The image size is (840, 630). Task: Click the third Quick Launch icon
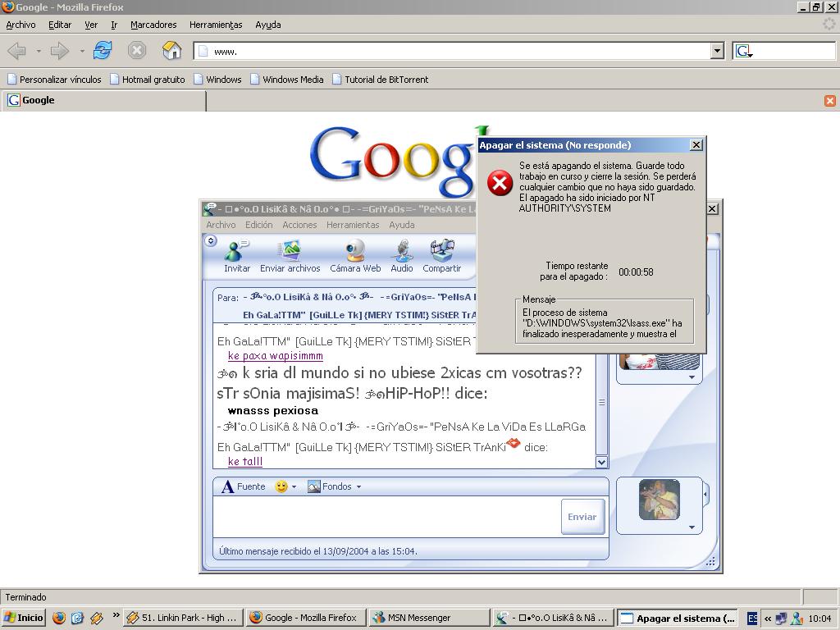pos(97,618)
